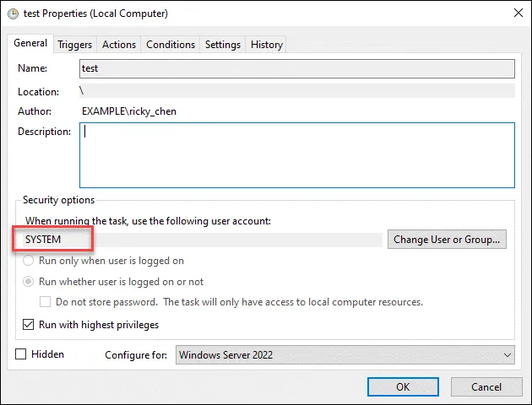The image size is (532, 405).
Task: Click the SYSTEM user account field
Action: pos(204,240)
